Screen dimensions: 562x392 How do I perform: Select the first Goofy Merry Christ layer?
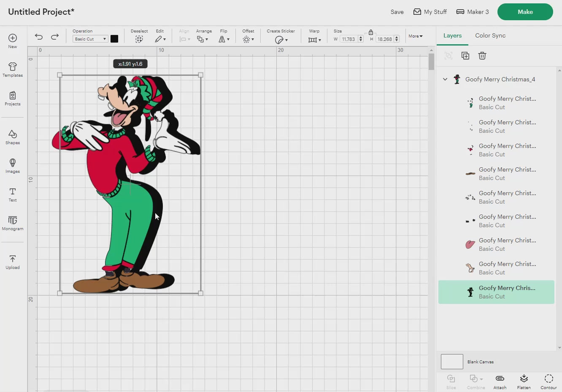click(x=496, y=103)
